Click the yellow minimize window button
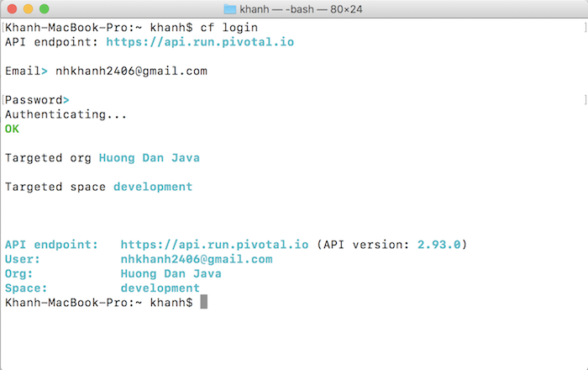 (28, 8)
